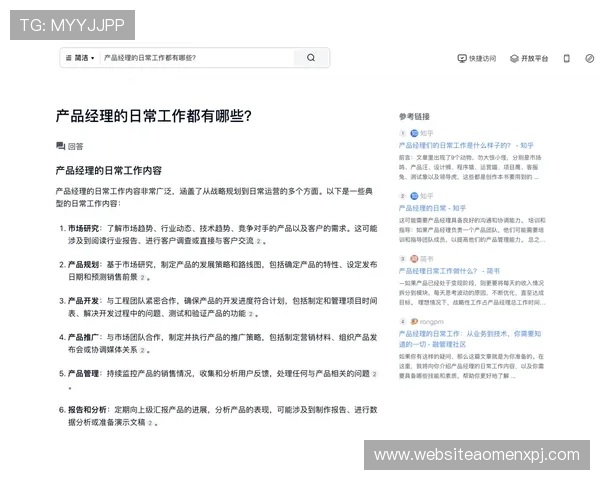Click the bold term 报告和分析

pos(87,410)
